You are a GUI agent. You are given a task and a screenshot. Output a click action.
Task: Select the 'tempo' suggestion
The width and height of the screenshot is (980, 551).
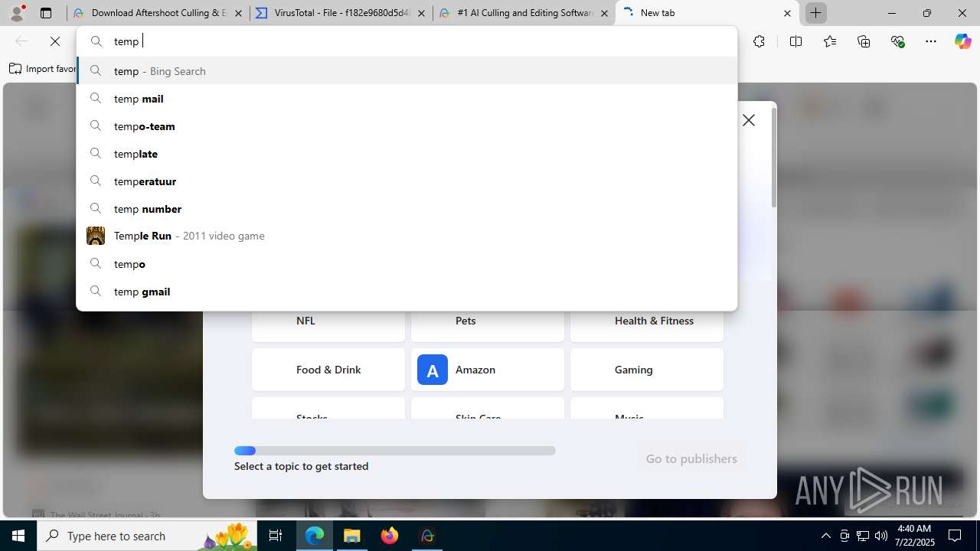407,264
